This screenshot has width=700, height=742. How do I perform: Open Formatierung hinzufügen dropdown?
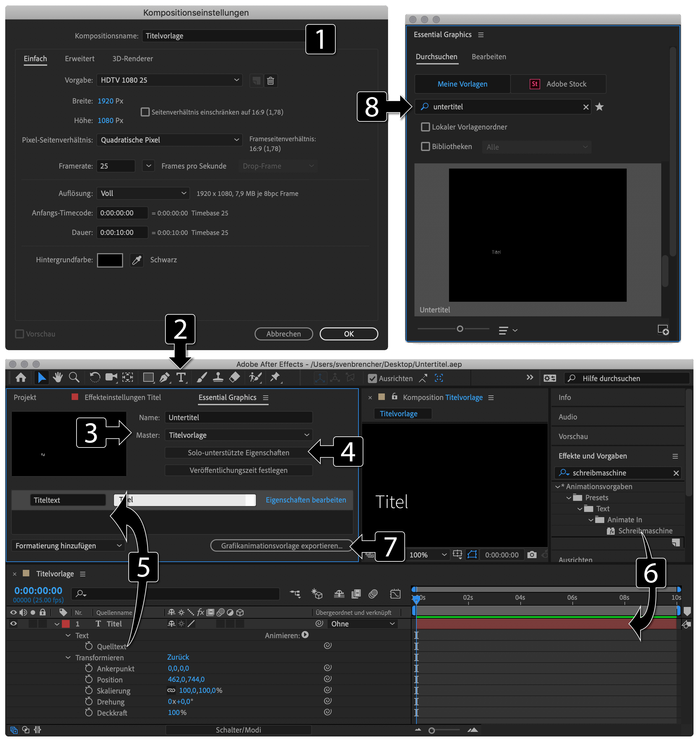tap(68, 546)
